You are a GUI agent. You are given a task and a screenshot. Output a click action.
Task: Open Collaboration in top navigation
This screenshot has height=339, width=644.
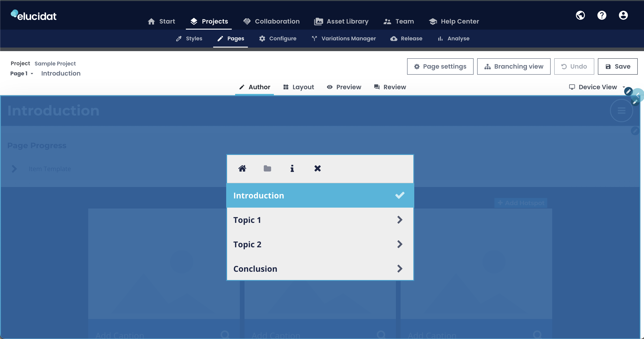coord(271,21)
